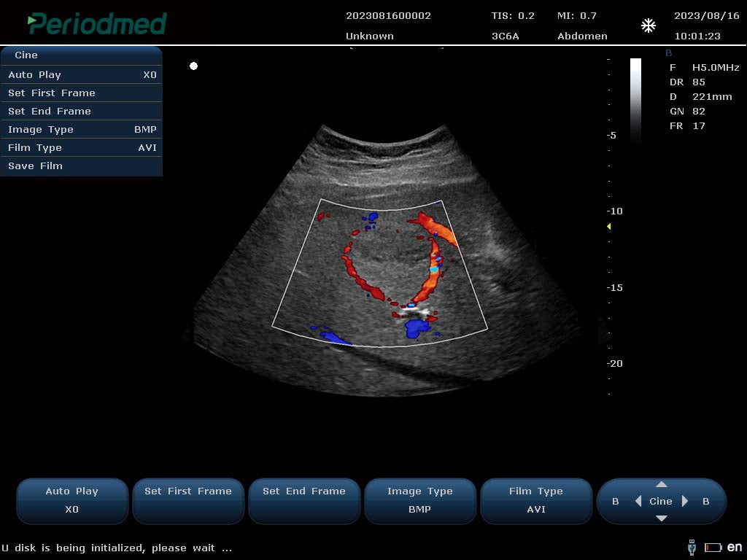This screenshot has width=747, height=560.
Task: Change Film Type AVI in side menu
Action: pyautogui.click(x=81, y=148)
